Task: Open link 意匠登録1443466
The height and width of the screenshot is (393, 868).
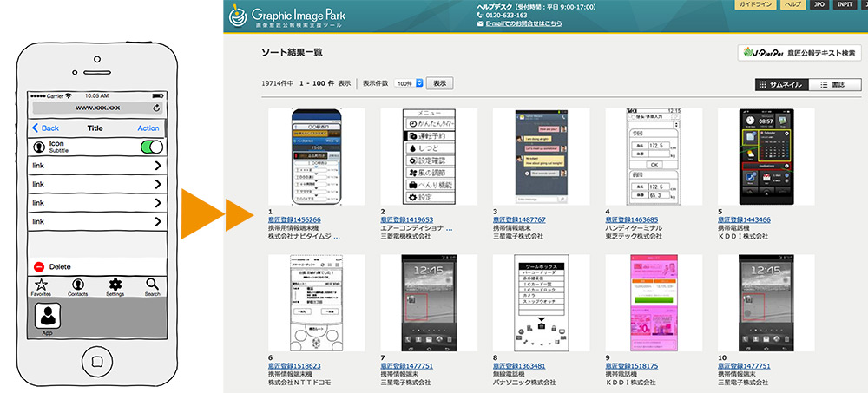Action: pos(744,219)
